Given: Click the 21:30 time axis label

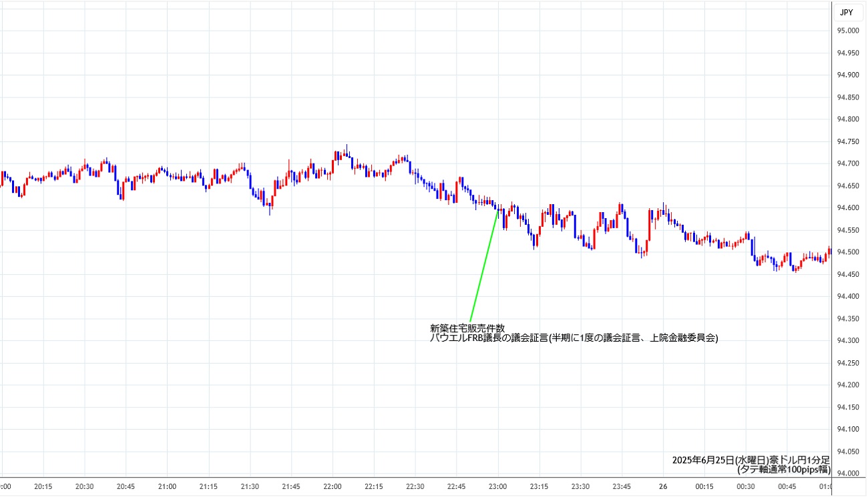Looking at the screenshot, I should pos(250,486).
